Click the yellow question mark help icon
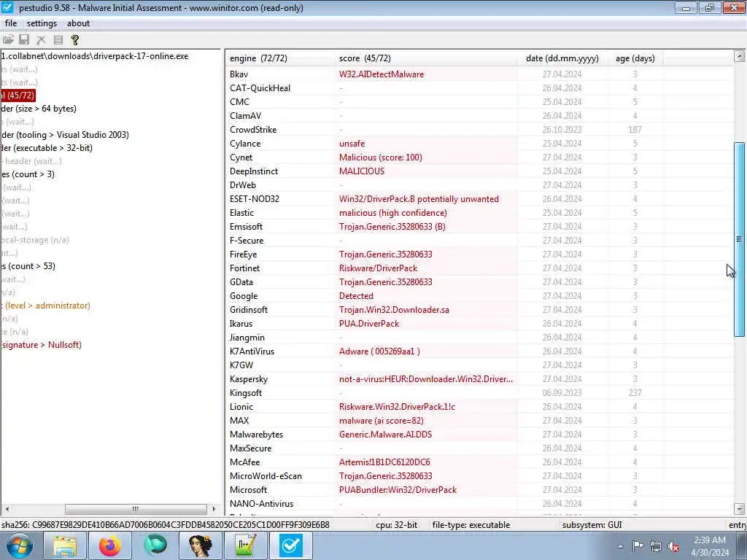747x560 pixels. click(x=75, y=40)
